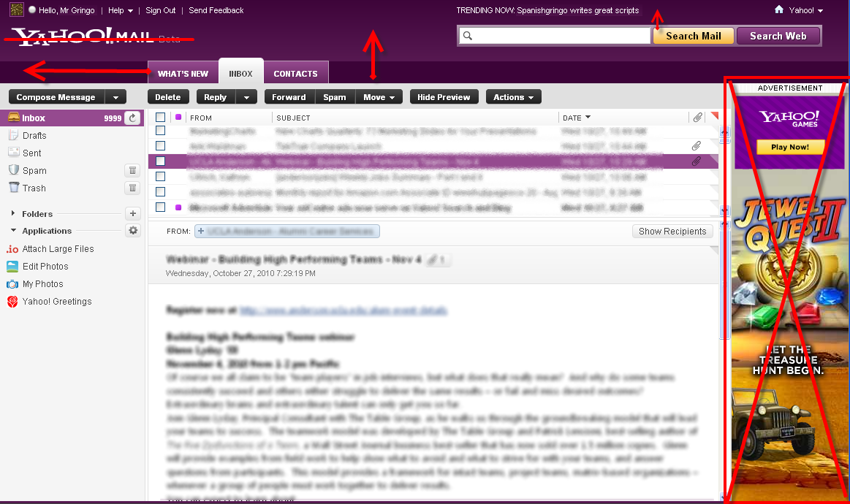Add a new folder with plus icon

(133, 213)
